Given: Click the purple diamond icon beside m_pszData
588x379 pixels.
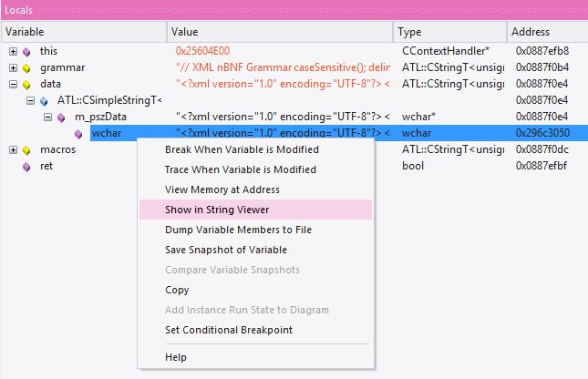Looking at the screenshot, I should coord(61,117).
